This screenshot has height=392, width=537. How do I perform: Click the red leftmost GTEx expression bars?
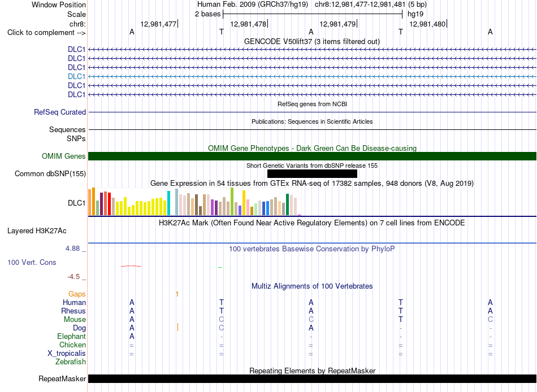[x=109, y=204]
